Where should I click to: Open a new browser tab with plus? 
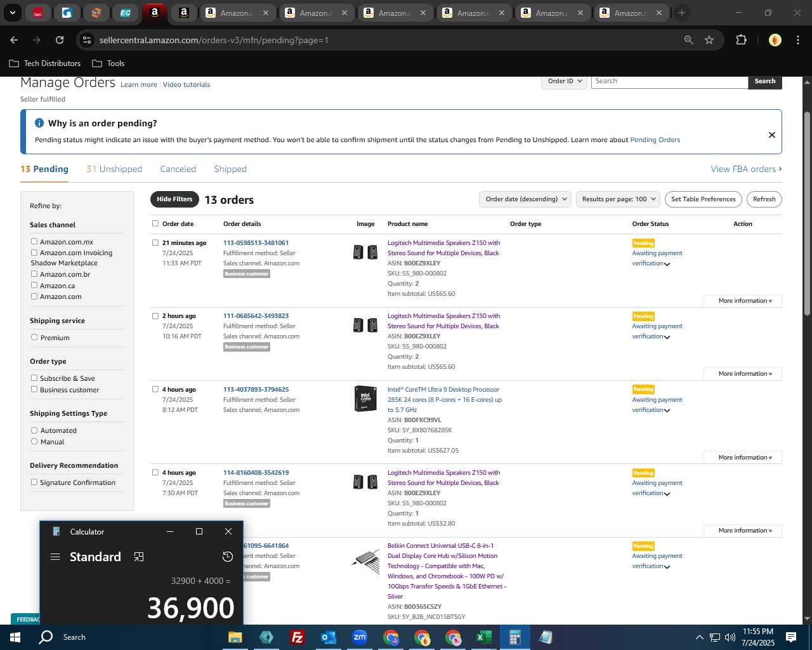tap(682, 13)
